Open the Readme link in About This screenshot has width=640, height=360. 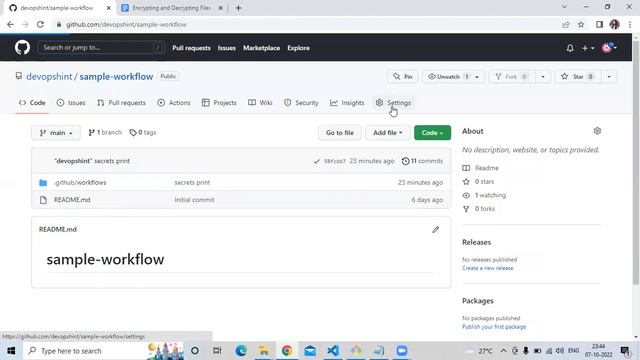480,168
